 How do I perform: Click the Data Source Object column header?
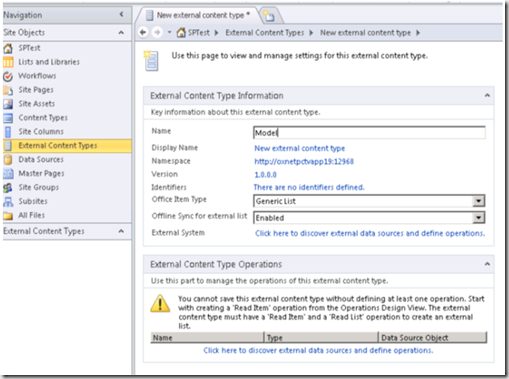coord(433,338)
